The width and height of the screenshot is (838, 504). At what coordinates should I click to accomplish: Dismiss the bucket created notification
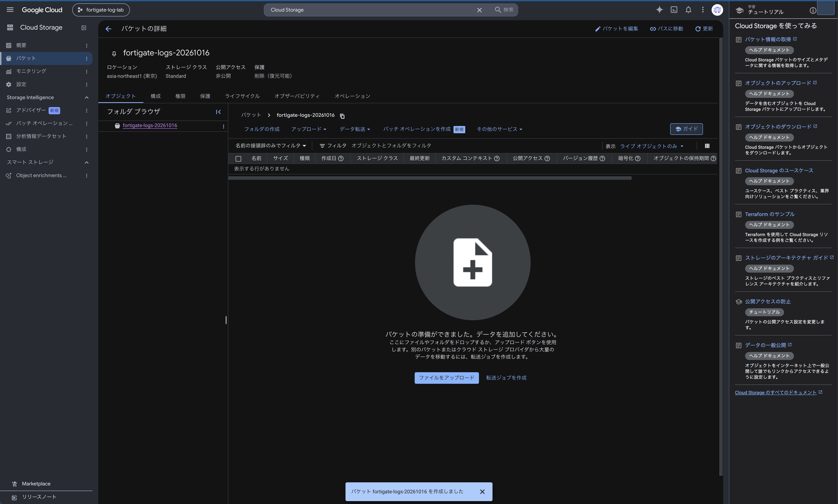pyautogui.click(x=482, y=492)
